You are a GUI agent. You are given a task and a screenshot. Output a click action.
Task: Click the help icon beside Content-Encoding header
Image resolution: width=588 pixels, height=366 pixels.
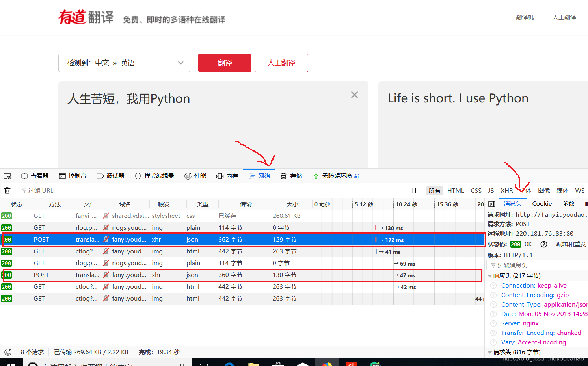point(493,295)
